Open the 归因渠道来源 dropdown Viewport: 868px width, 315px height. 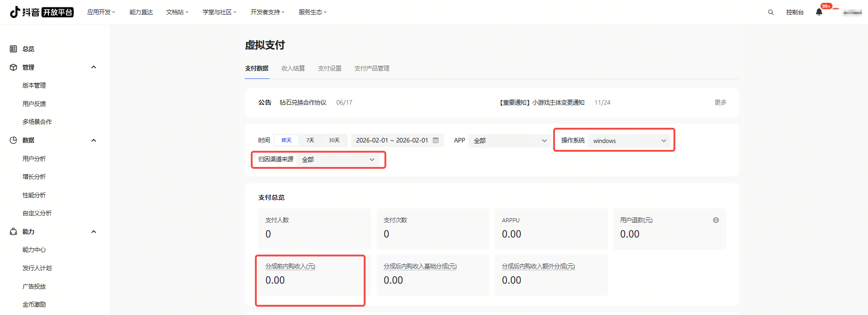(338, 160)
